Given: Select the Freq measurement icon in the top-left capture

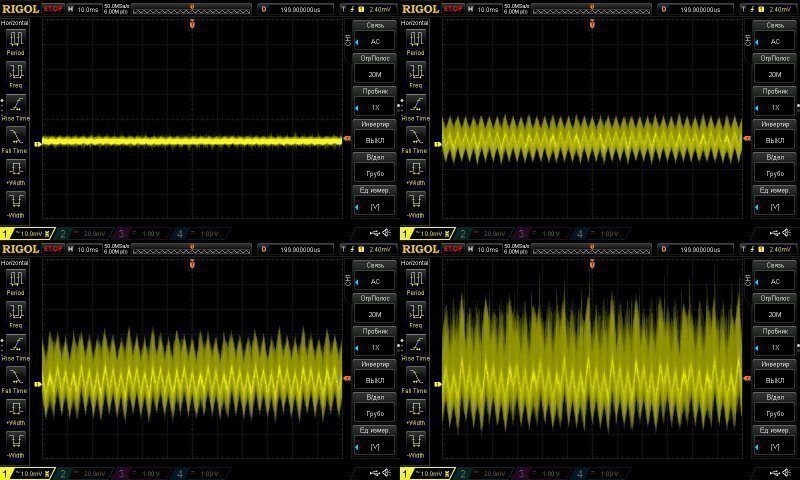Looking at the screenshot, I should coord(16,71).
